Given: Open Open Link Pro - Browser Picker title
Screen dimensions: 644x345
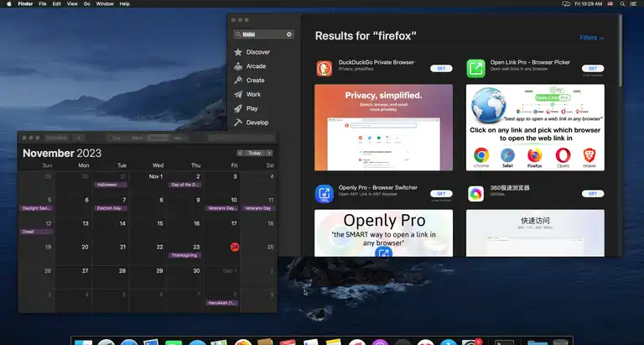Looking at the screenshot, I should click(530, 62).
